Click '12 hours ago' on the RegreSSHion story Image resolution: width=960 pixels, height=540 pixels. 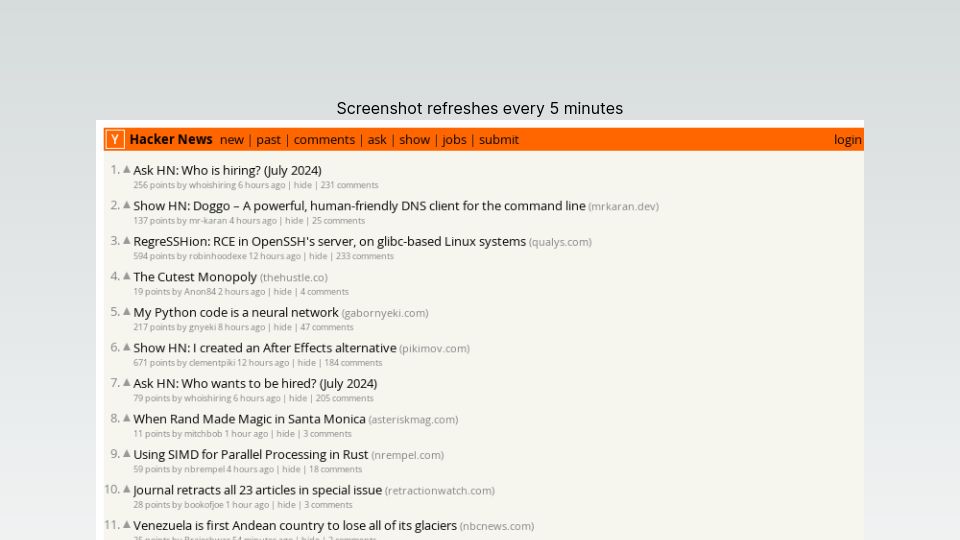click(274, 256)
